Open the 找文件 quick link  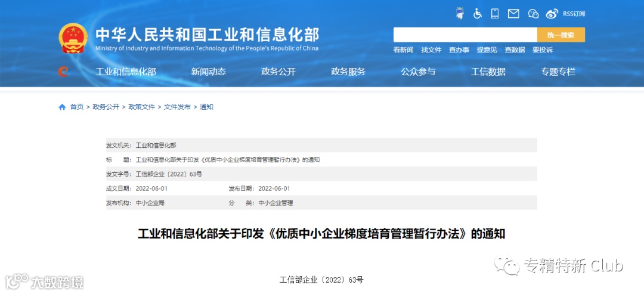pyautogui.click(x=431, y=50)
